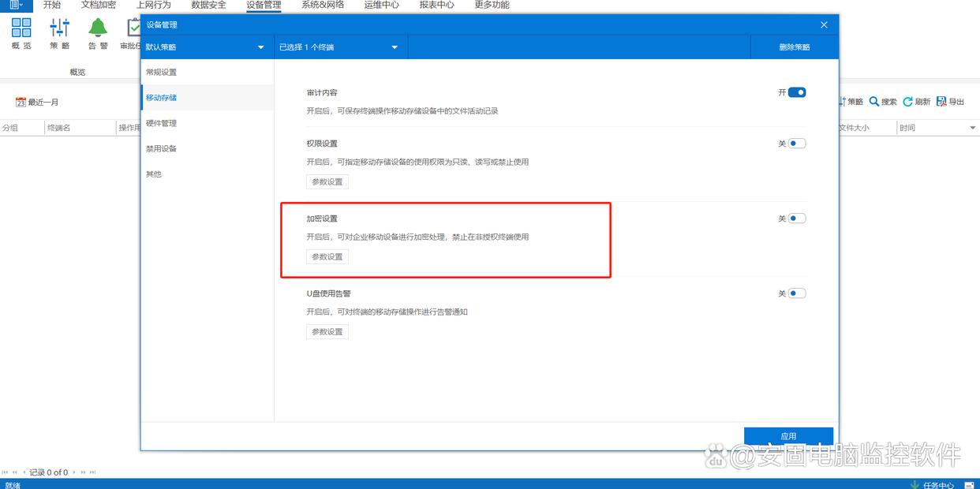Image resolution: width=980 pixels, height=489 pixels.
Task: Click the 最近一月 calendar icon
Action: point(21,103)
